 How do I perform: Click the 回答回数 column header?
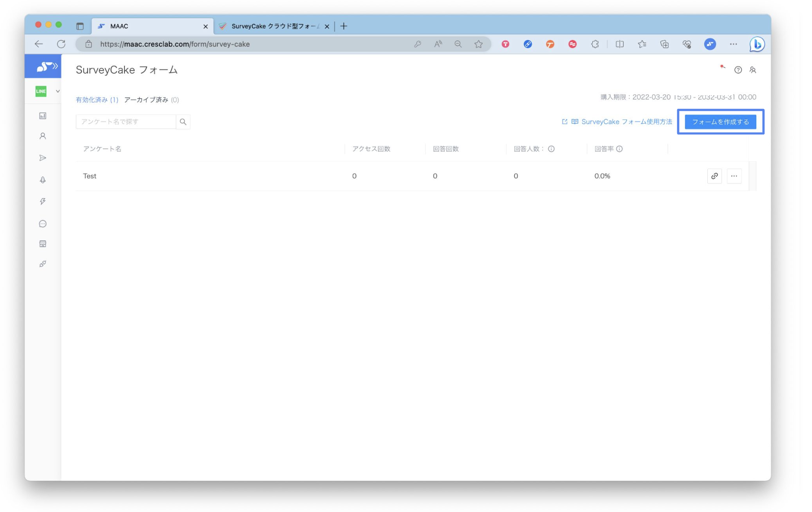446,149
